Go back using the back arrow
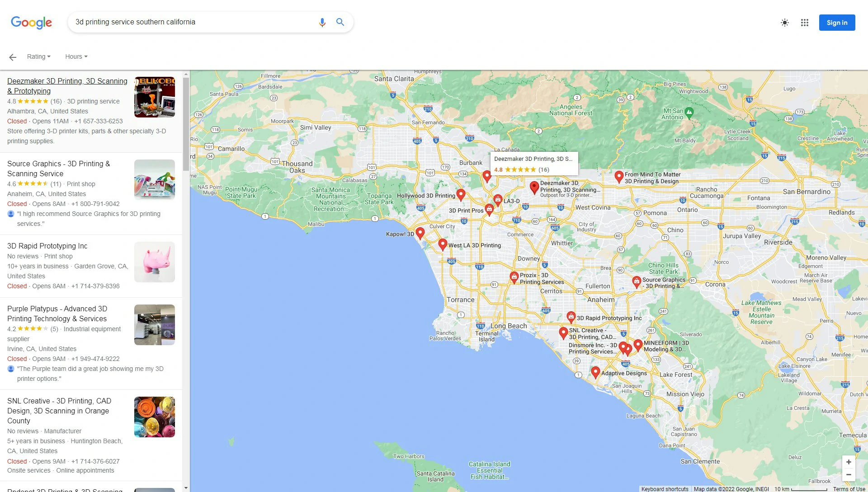This screenshot has height=492, width=868. pos(12,56)
